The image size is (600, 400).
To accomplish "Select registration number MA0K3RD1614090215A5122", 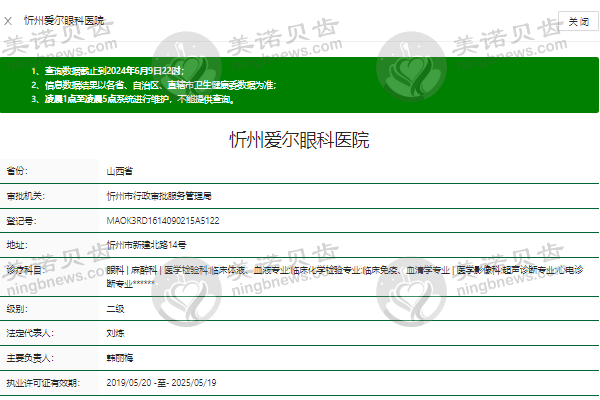I will pyautogui.click(x=163, y=221).
